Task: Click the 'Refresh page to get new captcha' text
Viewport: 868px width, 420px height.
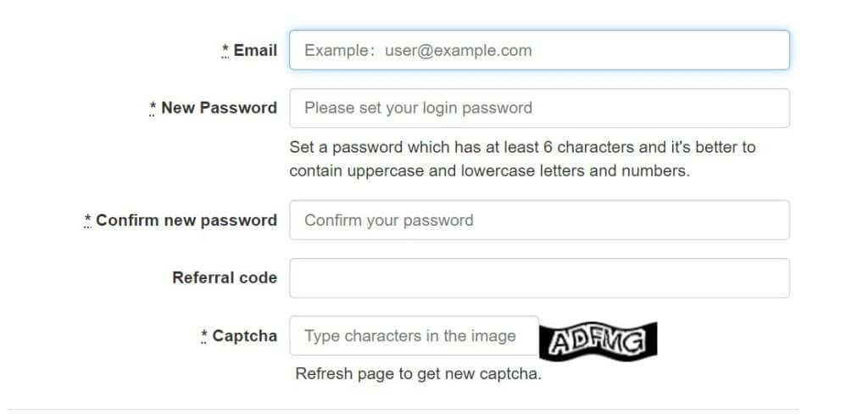Action: pos(418,373)
